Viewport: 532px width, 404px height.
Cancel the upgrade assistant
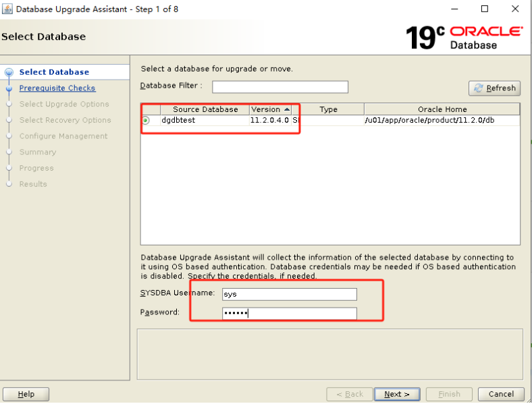501,394
